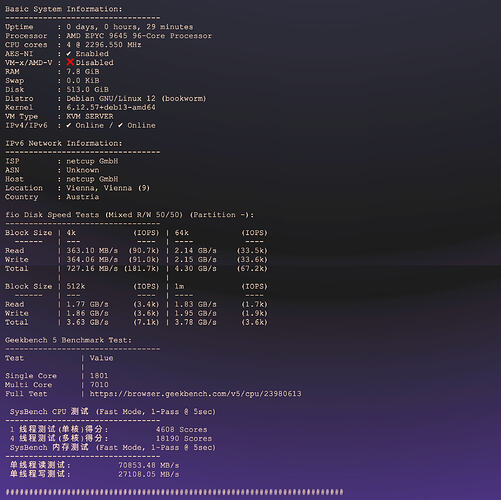
Task: Click the memory read result '70853.48 MB/s'
Action: coord(149,466)
